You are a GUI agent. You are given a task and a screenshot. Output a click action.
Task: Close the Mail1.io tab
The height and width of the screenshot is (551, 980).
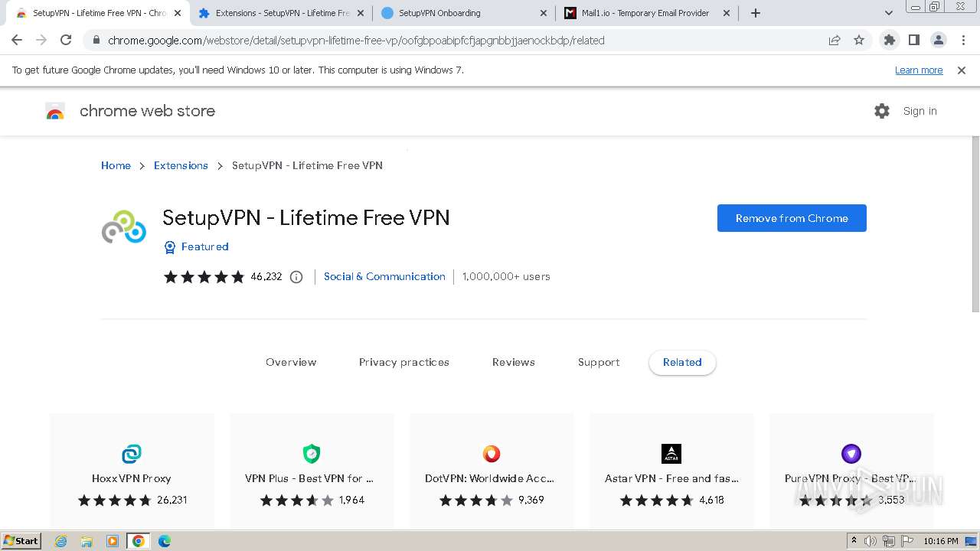(726, 13)
